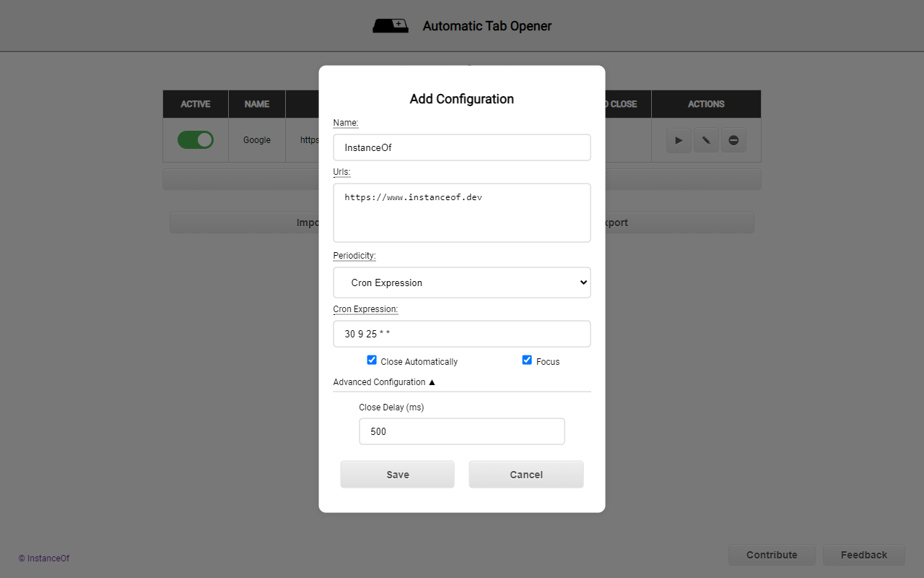The image size is (924, 578).
Task: Open the © InstanceOf footer link
Action: tap(44, 558)
